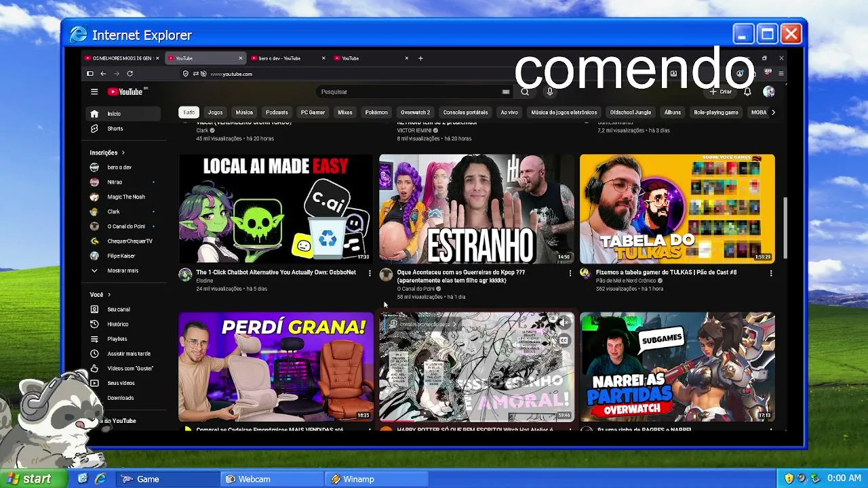
Task: Open the browser sidebar panel icon
Action: pos(90,74)
